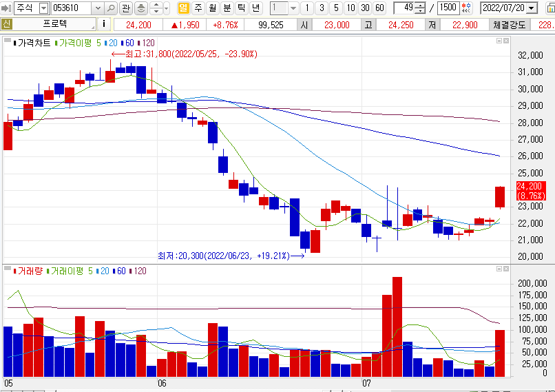The width and height of the screenshot is (555, 392).
Task: Click the candlestick scroll-back icon after 1500
Action: point(466,8)
